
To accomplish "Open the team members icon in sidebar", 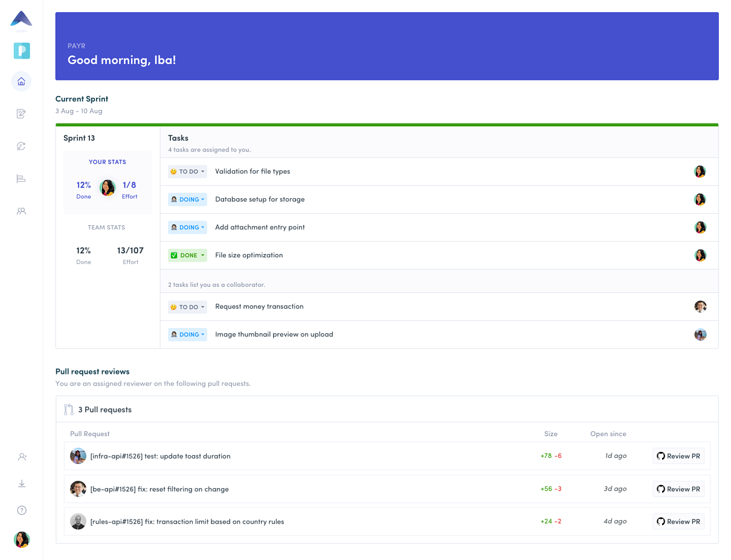I will (21, 211).
